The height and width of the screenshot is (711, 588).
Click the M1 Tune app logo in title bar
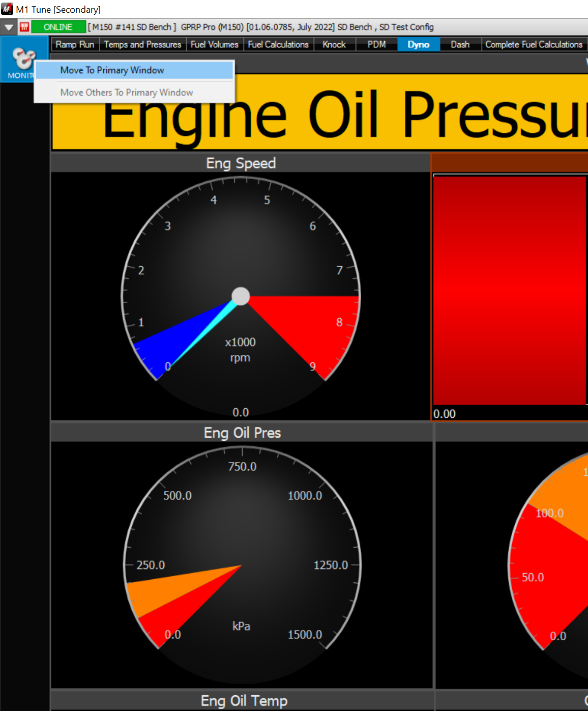tap(7, 9)
